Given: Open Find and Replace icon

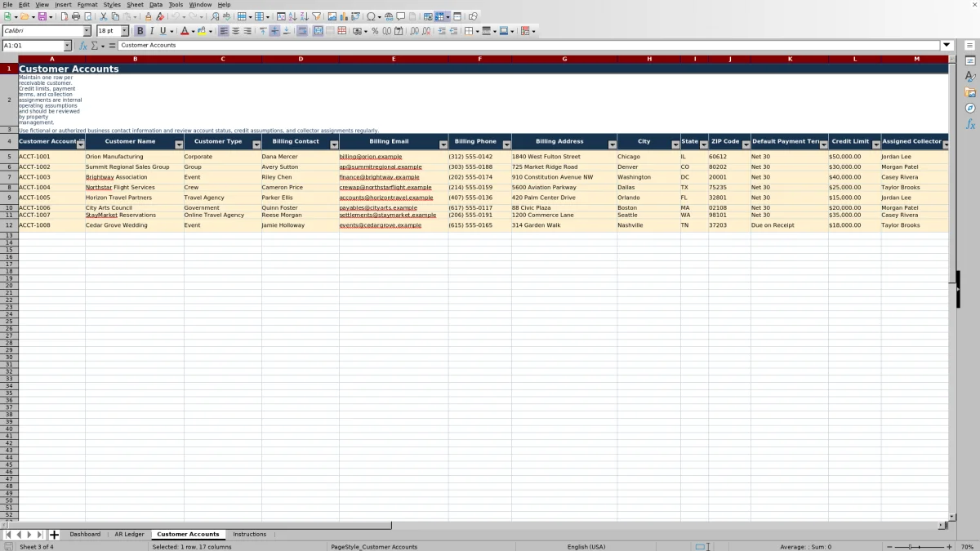Looking at the screenshot, I should [215, 16].
